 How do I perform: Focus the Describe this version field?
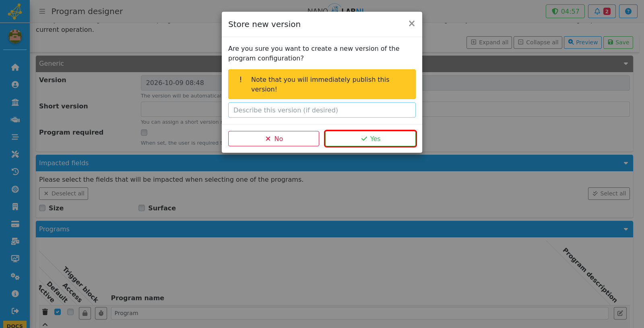click(x=322, y=110)
